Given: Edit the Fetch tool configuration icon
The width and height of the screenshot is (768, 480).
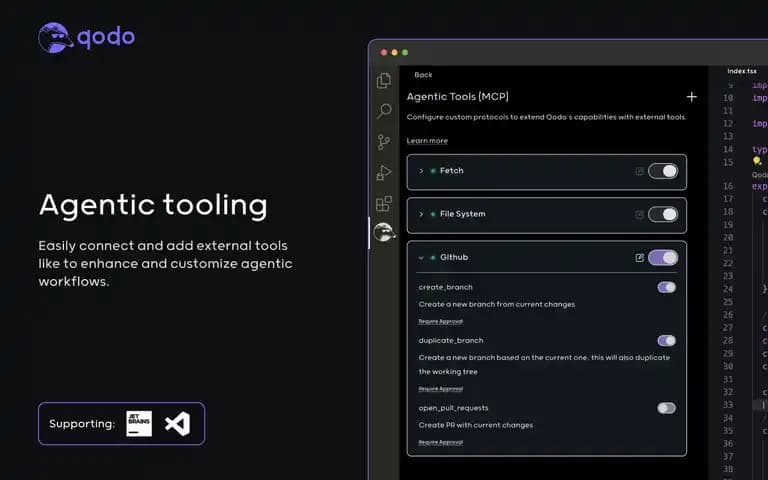Looking at the screenshot, I should [639, 171].
